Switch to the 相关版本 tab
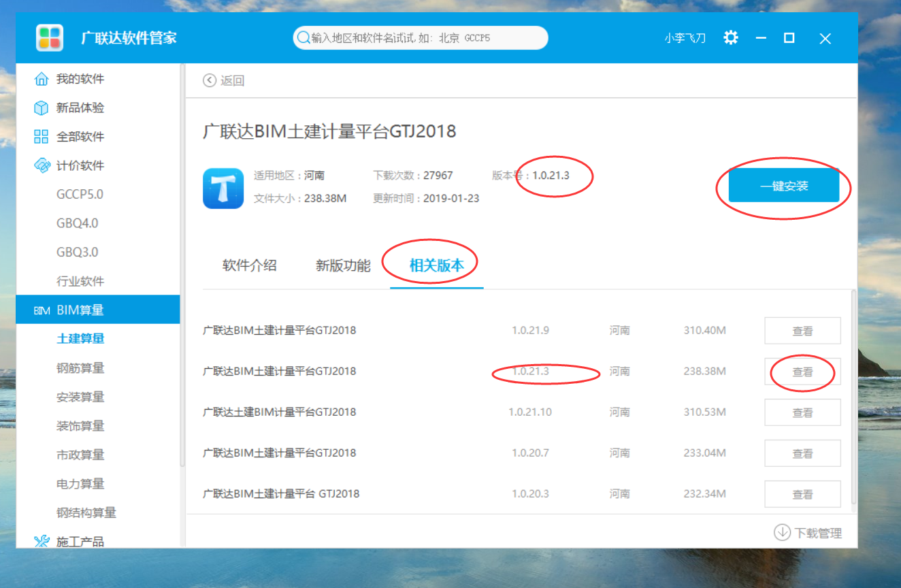This screenshot has width=901, height=588. click(436, 265)
